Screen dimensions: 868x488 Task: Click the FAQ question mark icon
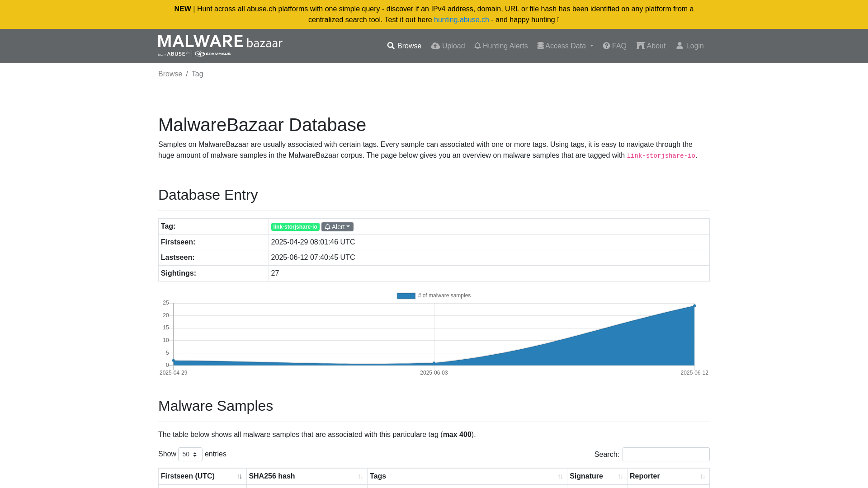(606, 46)
